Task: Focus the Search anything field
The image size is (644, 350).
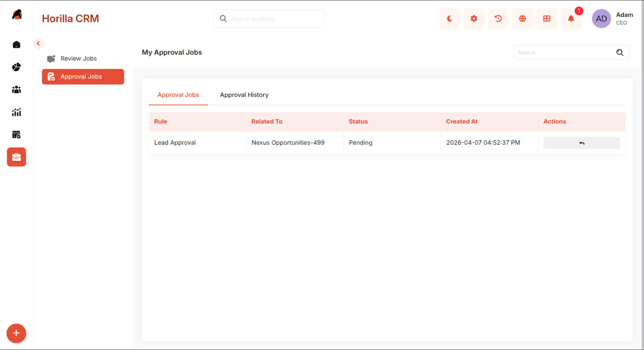Action: click(x=269, y=19)
